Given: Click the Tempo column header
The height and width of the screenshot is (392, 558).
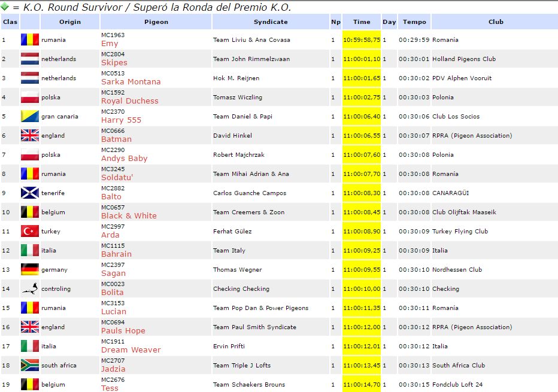Looking at the screenshot, I should point(414,22).
